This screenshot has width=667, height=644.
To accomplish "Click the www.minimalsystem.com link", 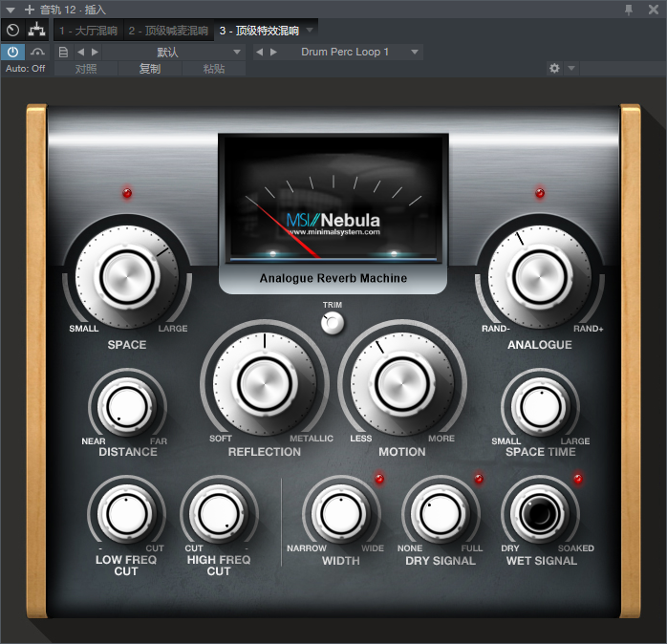I will click(x=333, y=232).
